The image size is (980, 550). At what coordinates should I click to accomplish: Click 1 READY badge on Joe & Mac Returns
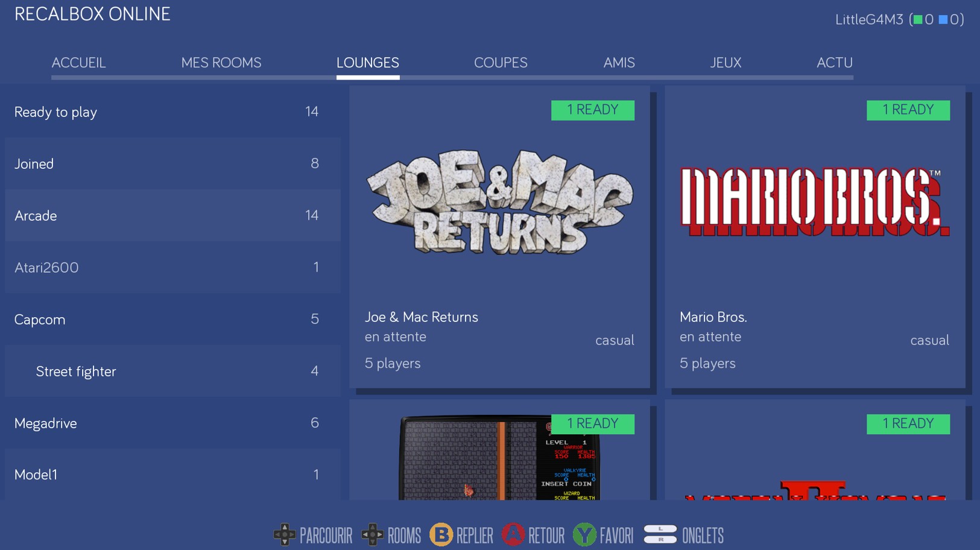(593, 110)
